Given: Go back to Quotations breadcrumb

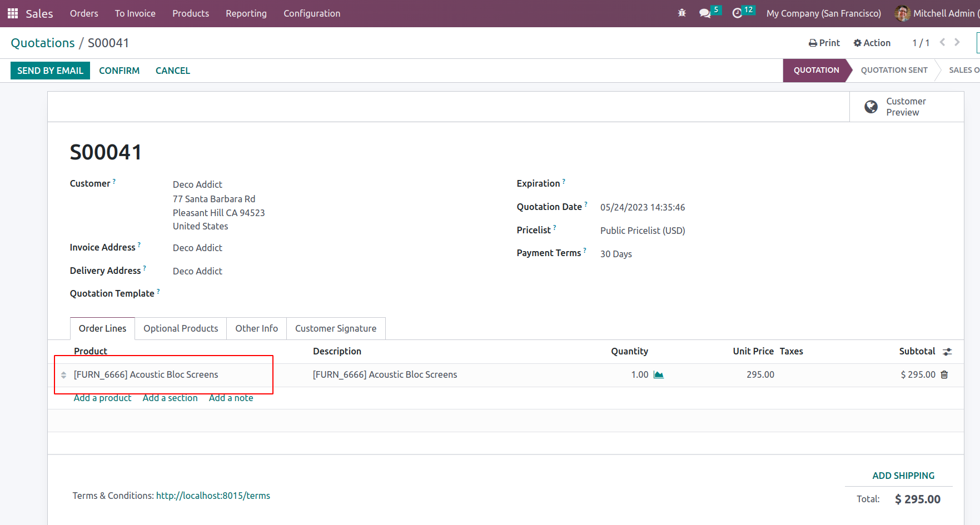Looking at the screenshot, I should (43, 43).
